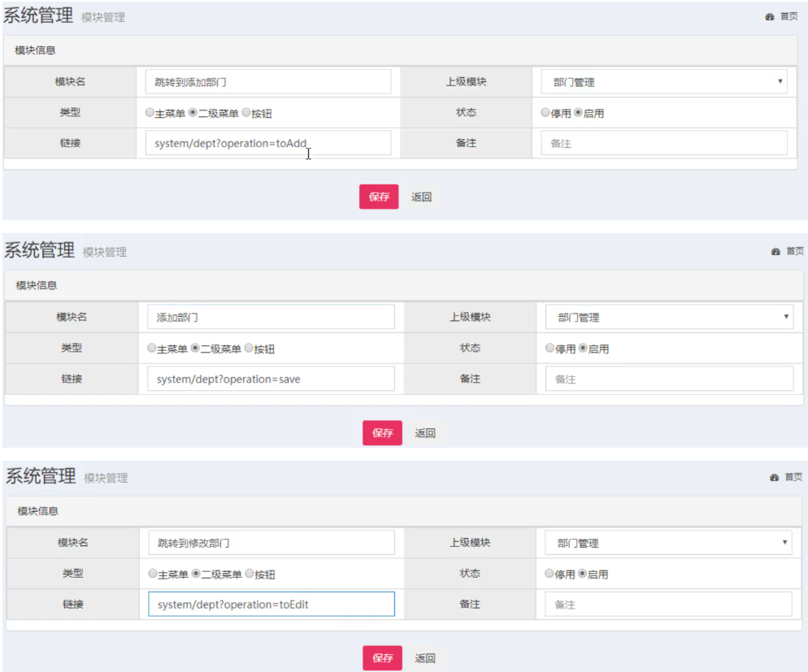Click 返回 button below toAdd link form
The width and height of the screenshot is (808, 672).
pos(422,197)
